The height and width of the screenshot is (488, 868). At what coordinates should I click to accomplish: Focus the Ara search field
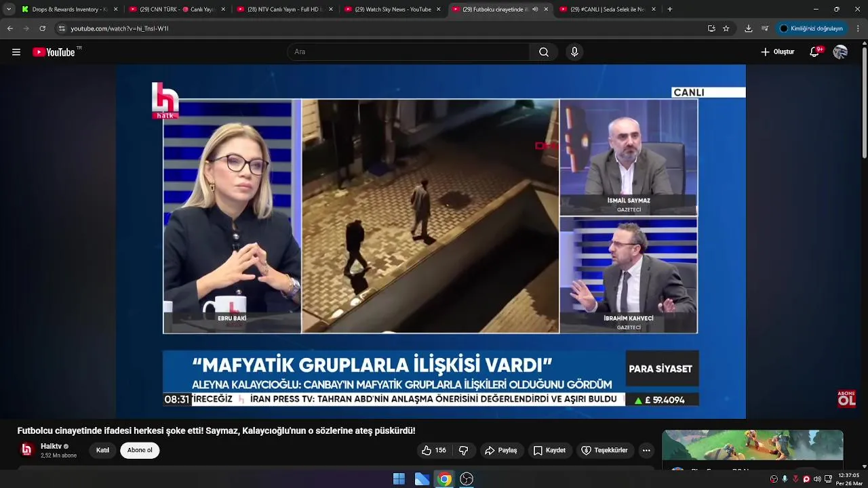click(409, 52)
